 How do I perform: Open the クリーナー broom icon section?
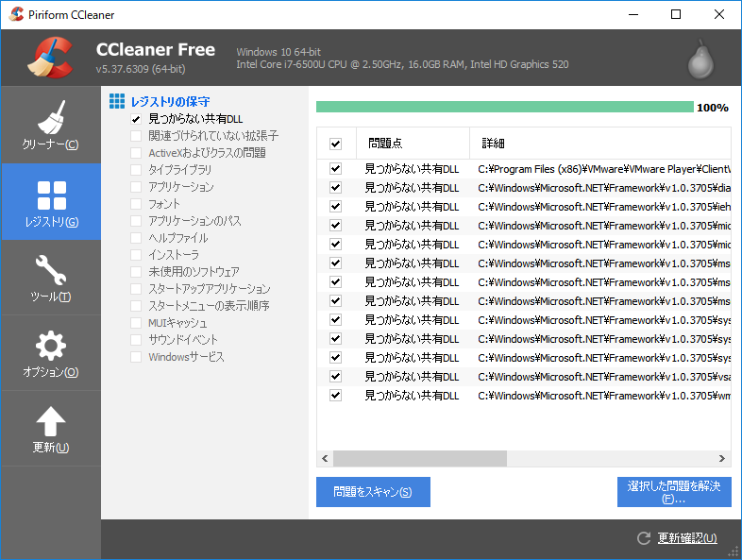pyautogui.click(x=51, y=125)
